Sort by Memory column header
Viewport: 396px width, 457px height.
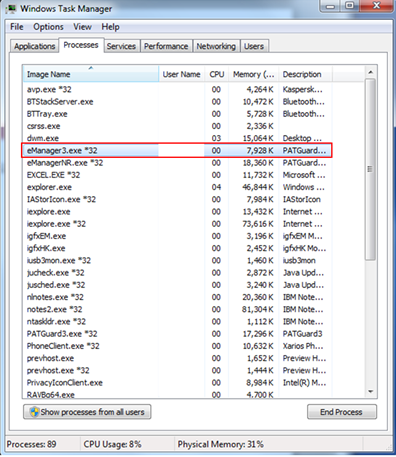coord(254,74)
